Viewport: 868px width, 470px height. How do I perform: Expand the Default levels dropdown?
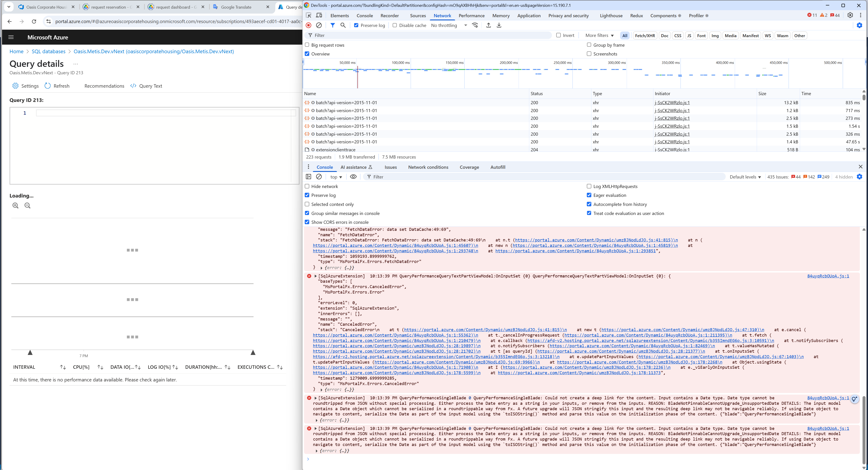[745, 177]
